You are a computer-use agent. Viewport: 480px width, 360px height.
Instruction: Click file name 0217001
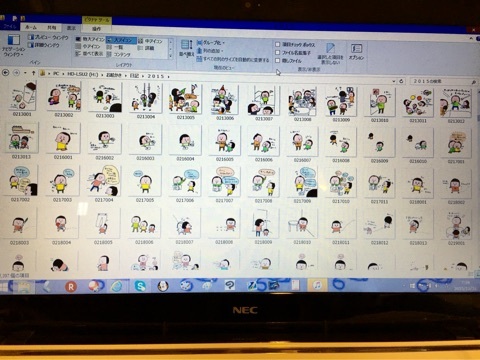(x=456, y=161)
